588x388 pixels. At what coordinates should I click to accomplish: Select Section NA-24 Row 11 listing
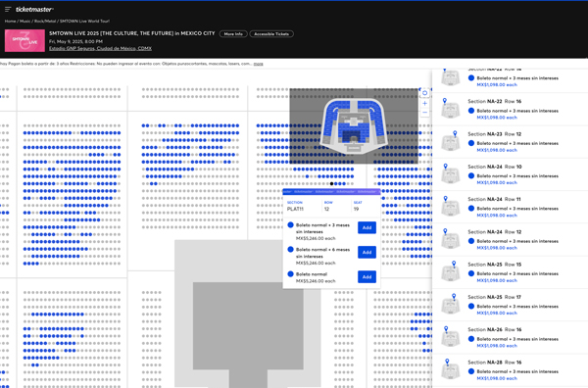(x=510, y=207)
